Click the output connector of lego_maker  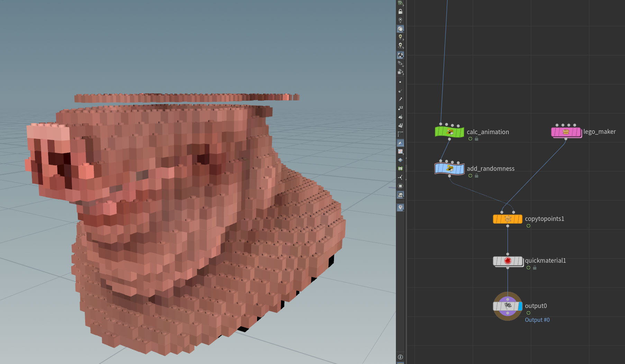pyautogui.click(x=566, y=139)
